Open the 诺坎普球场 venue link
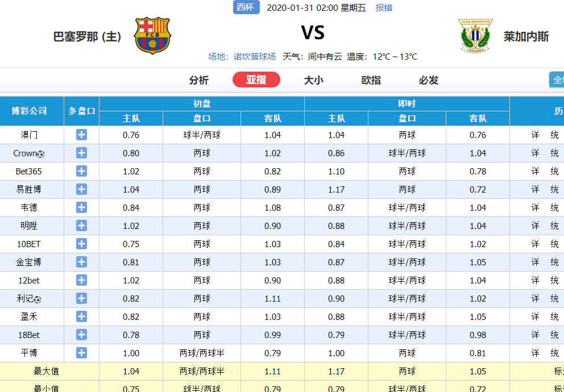Viewport: 564px width, 392px height. (255, 56)
